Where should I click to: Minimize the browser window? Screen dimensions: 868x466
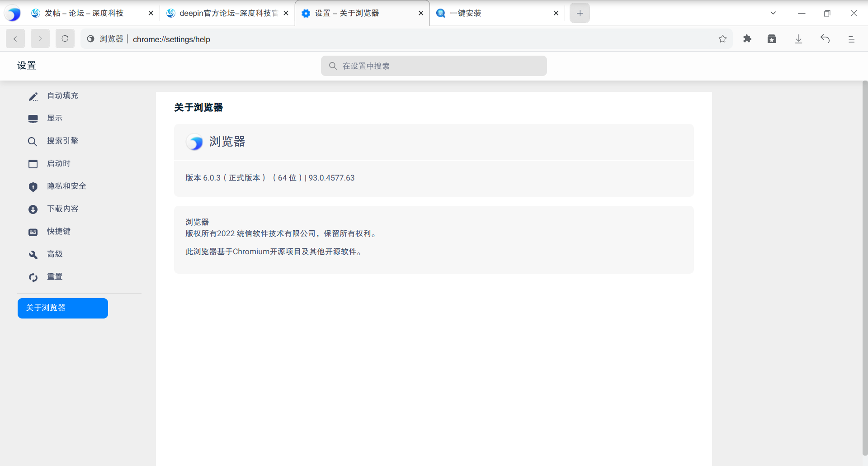pos(802,13)
